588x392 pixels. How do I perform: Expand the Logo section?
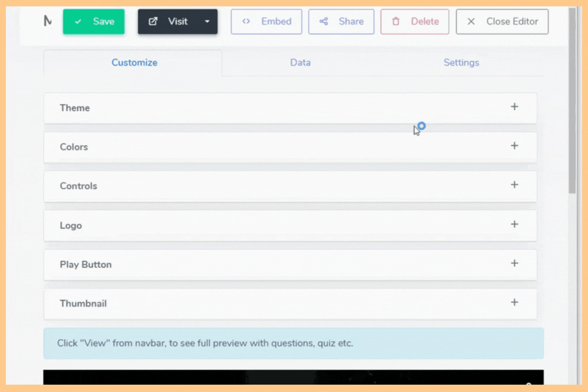tap(514, 224)
